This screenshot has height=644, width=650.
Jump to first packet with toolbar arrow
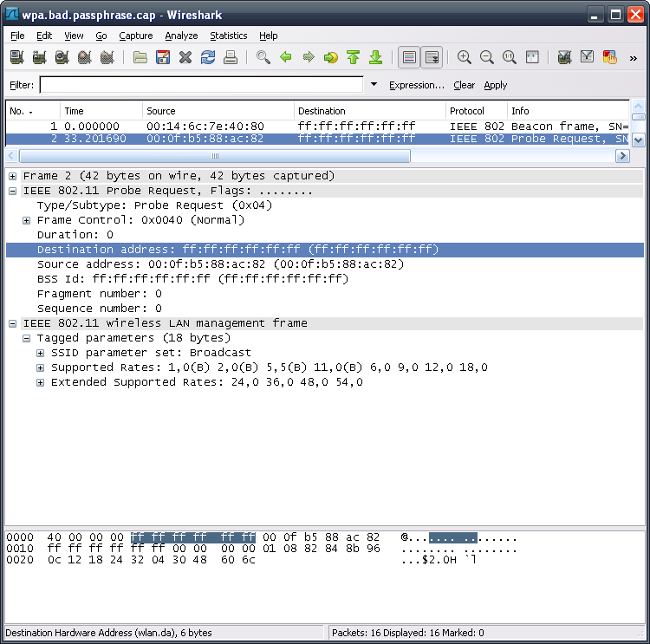pos(353,57)
